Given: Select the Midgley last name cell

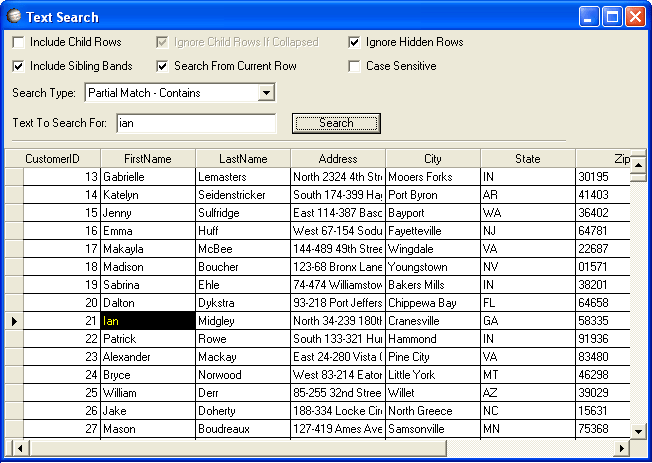Looking at the screenshot, I should 243,321.
